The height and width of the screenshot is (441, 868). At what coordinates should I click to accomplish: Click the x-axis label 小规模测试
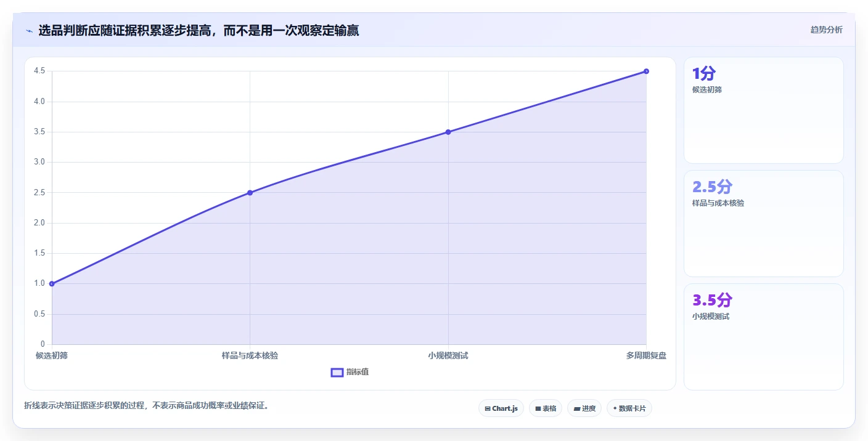pos(448,356)
